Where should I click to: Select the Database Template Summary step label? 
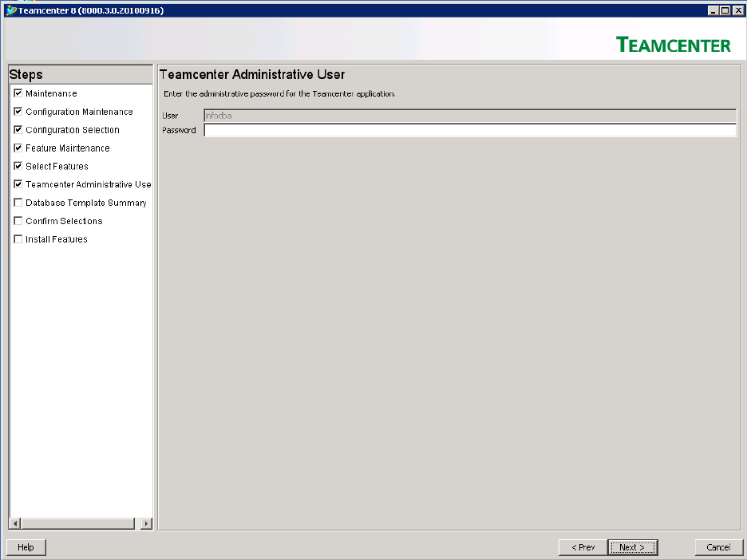[x=85, y=203]
